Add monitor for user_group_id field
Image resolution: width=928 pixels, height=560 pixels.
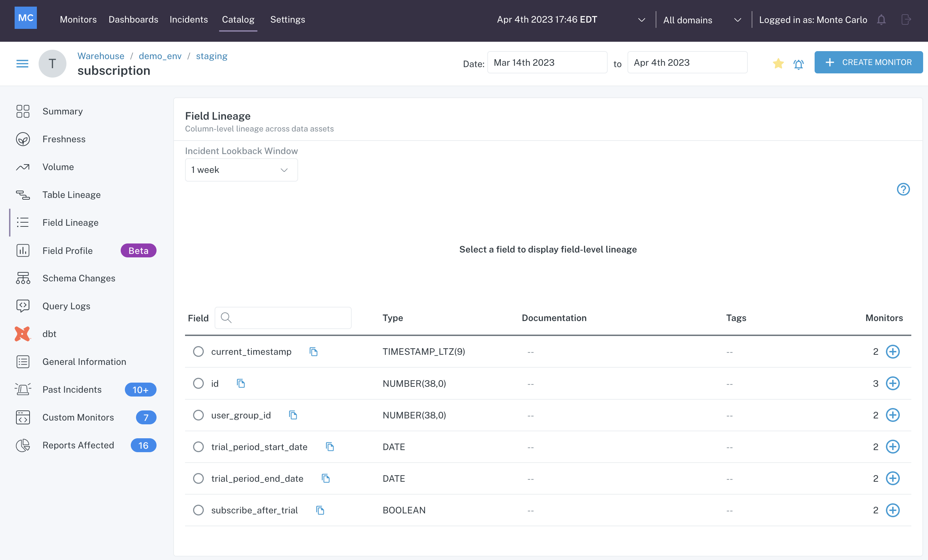[x=893, y=415]
